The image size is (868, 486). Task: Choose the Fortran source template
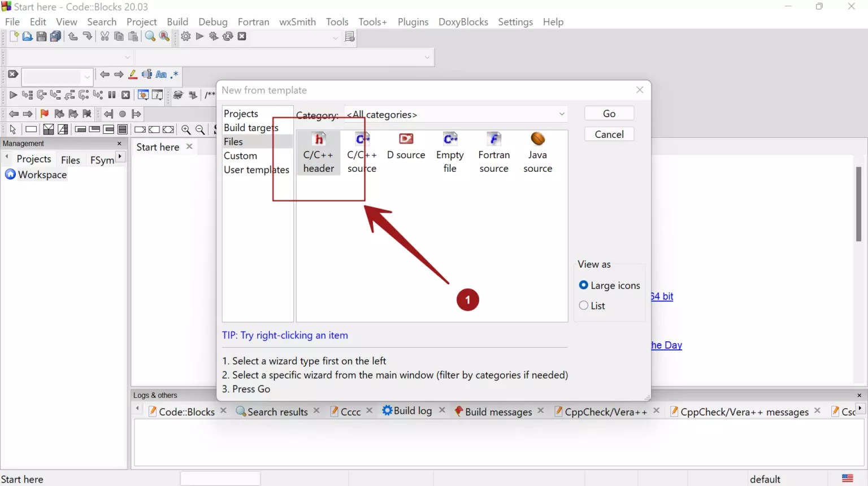click(x=494, y=153)
